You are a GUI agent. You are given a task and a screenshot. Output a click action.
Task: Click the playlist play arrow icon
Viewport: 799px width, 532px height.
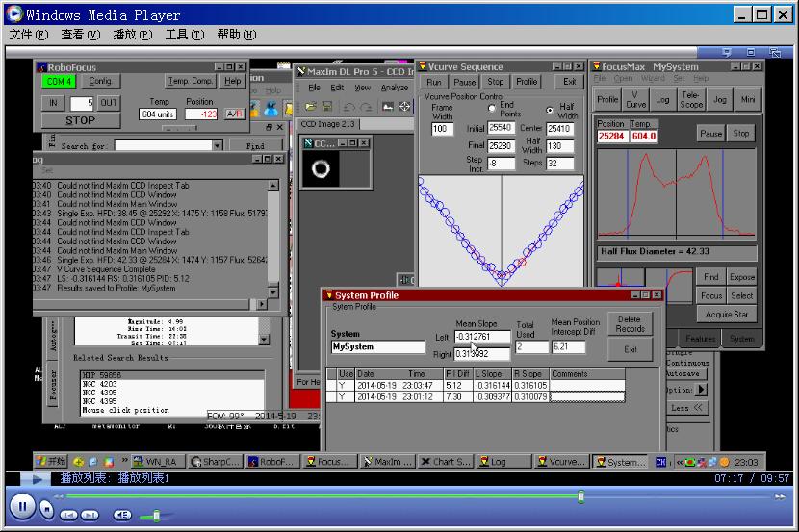pyautogui.click(x=37, y=478)
